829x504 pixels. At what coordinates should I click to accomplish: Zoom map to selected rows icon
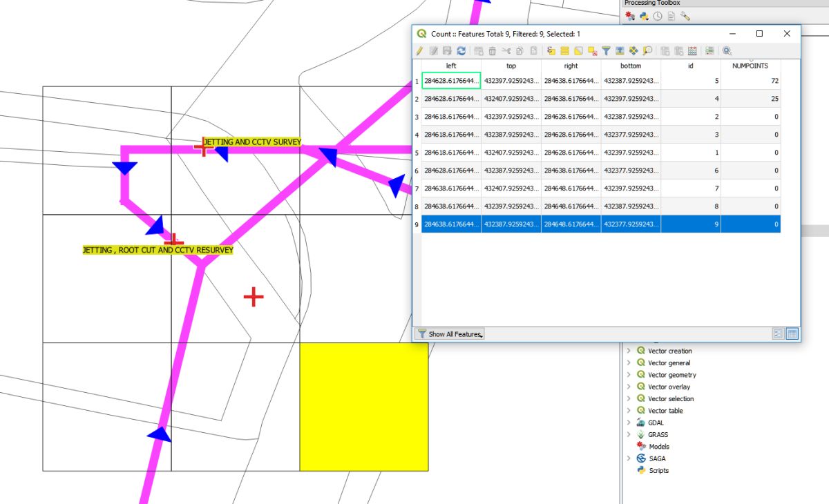pos(647,50)
